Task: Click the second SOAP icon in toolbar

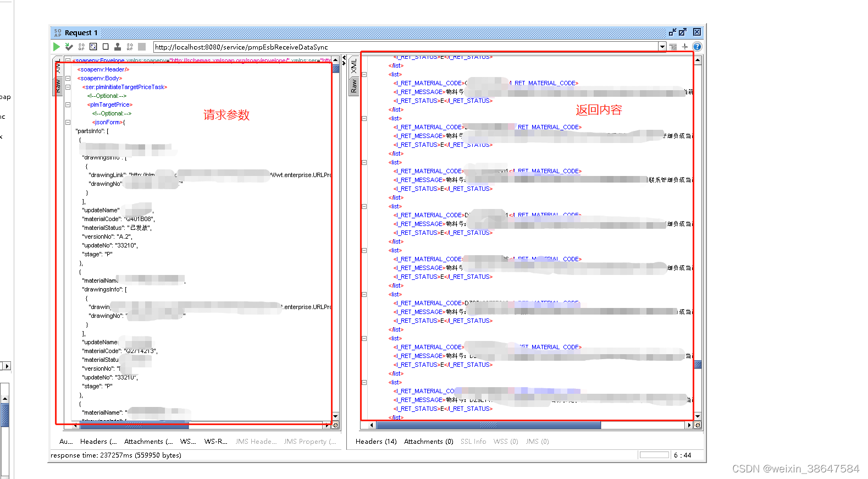Action: pyautogui.click(x=130, y=47)
